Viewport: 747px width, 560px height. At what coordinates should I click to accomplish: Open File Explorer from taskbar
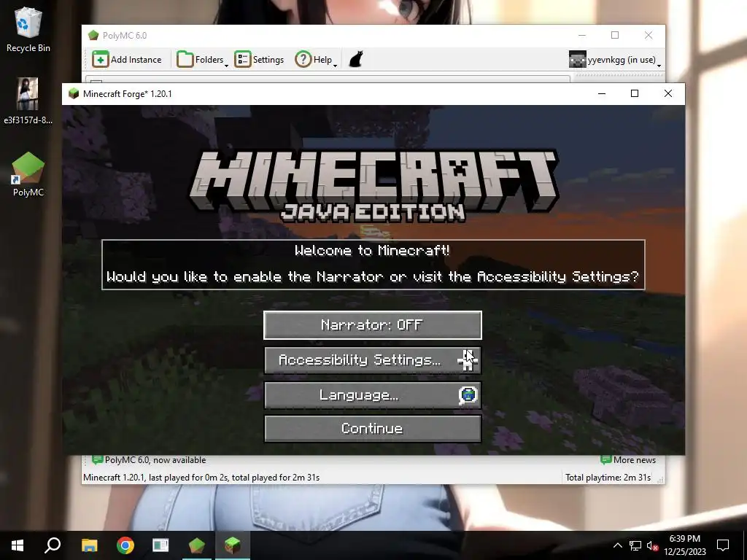(89, 545)
